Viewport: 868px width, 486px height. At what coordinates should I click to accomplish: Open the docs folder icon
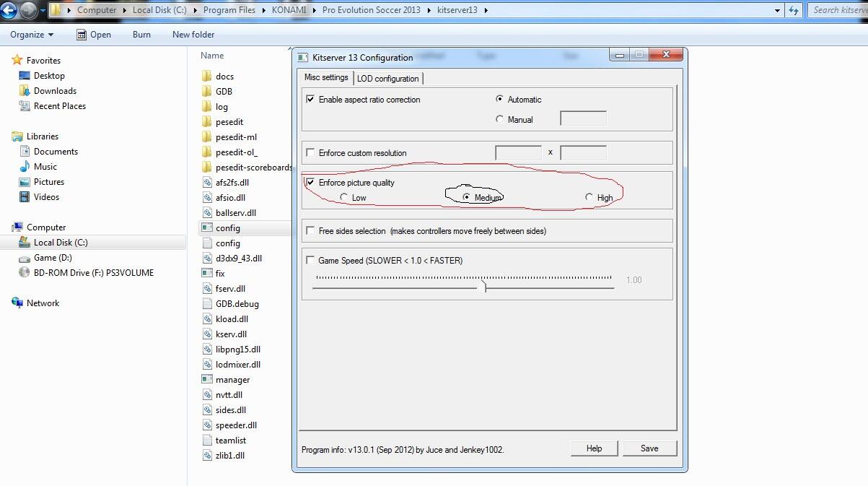click(x=206, y=76)
